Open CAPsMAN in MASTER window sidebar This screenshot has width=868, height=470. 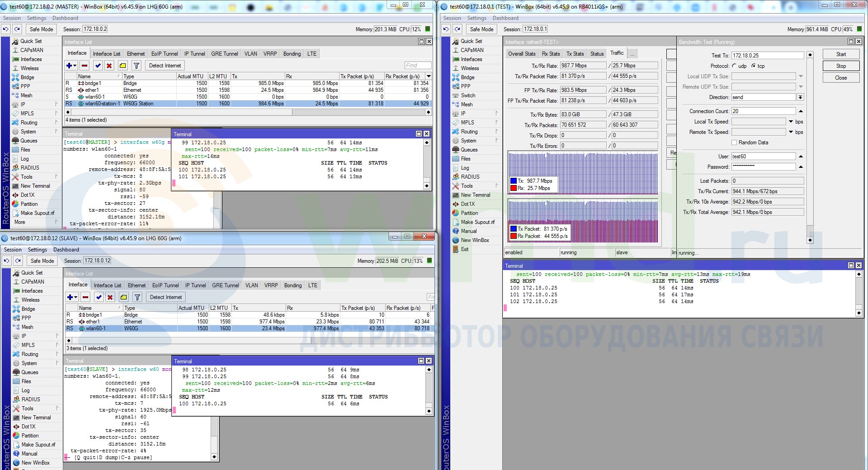coord(32,50)
